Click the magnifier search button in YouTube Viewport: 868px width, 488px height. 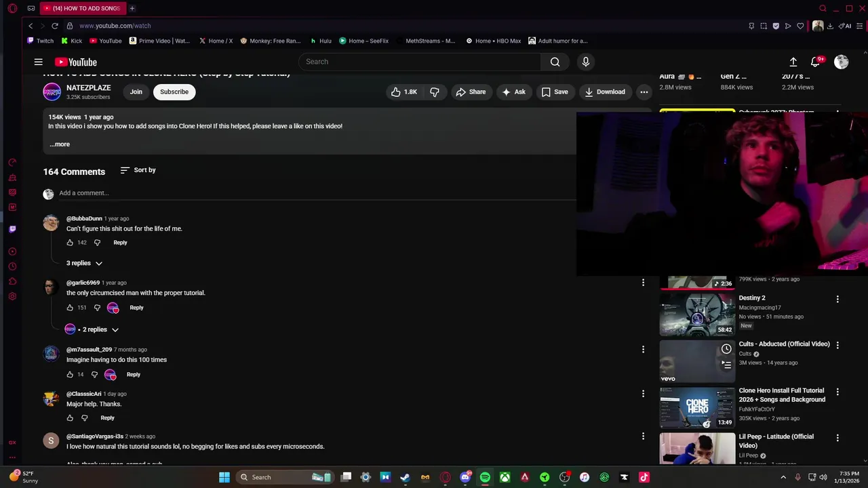555,62
